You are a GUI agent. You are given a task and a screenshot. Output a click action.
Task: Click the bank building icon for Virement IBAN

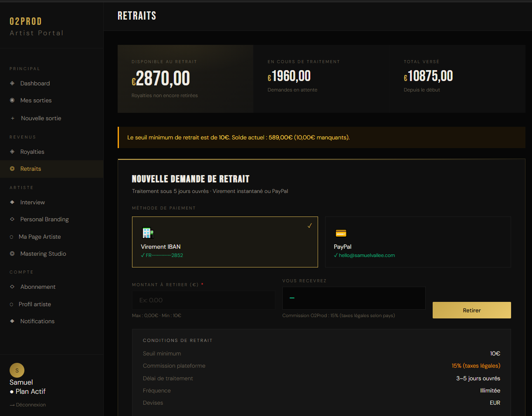(x=148, y=233)
